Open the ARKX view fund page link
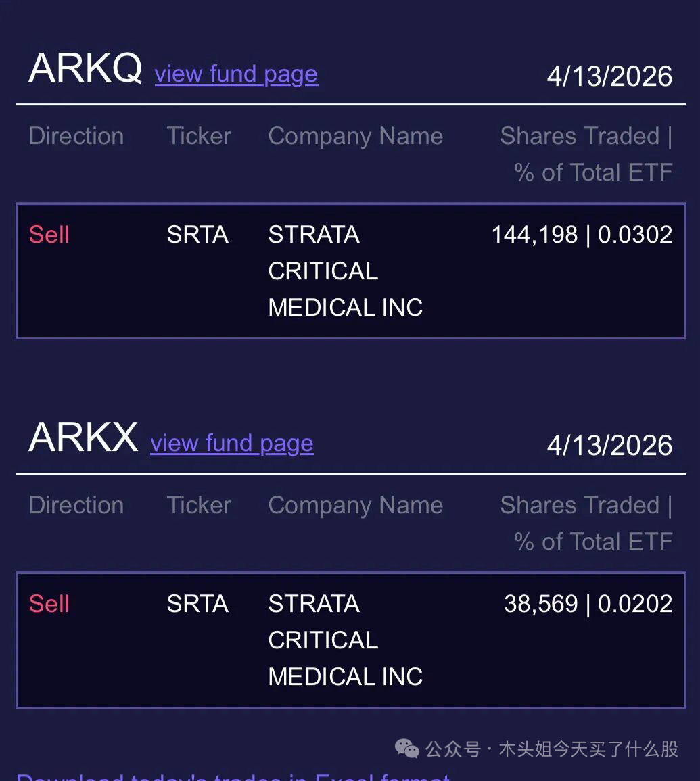Viewport: 700px width, 781px height. click(x=232, y=443)
